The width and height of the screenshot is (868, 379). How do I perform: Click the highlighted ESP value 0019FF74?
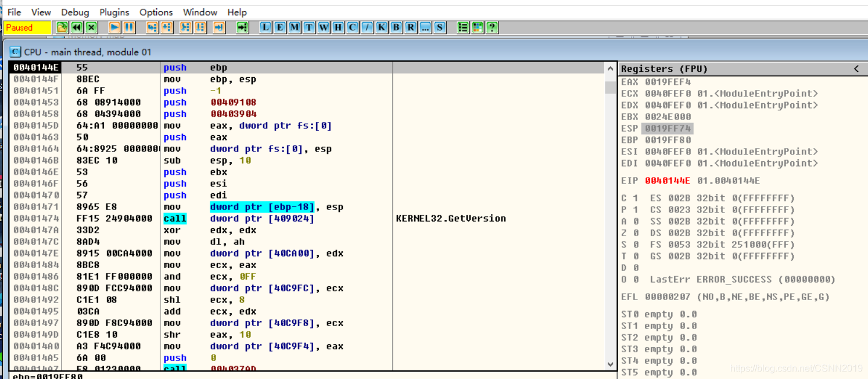click(x=668, y=128)
